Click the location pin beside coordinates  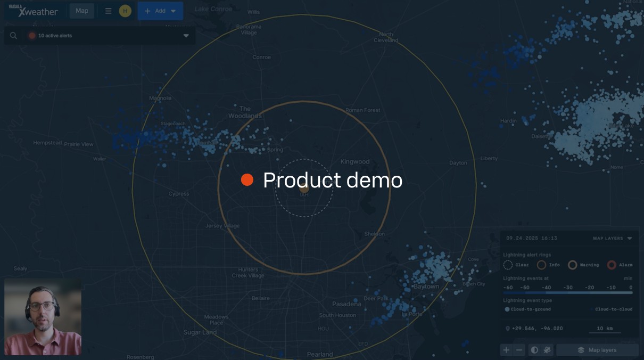click(507, 329)
